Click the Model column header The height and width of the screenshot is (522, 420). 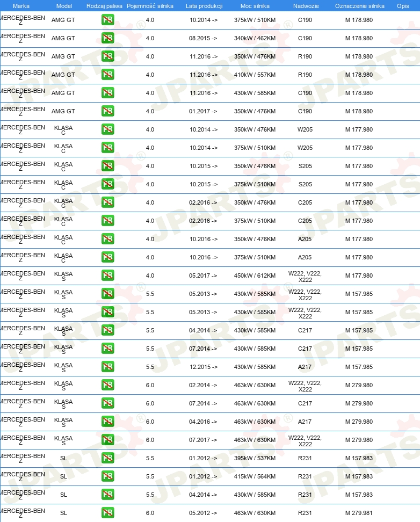pyautogui.click(x=64, y=6)
